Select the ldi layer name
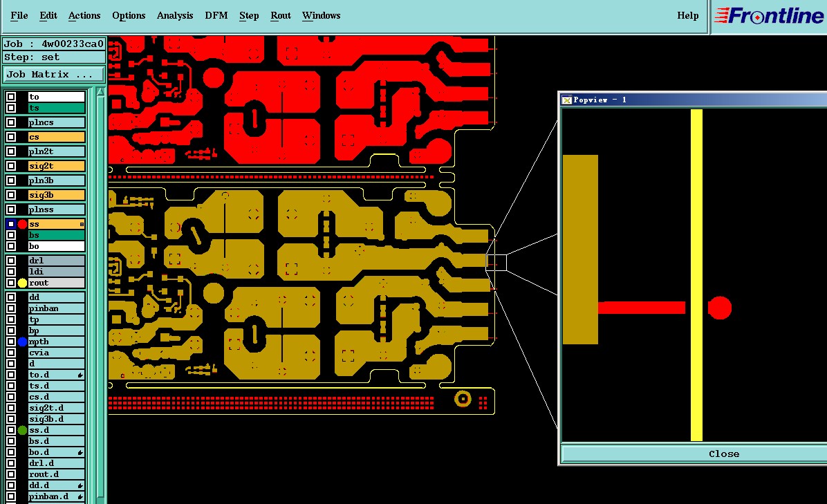827x504 pixels. 57,272
